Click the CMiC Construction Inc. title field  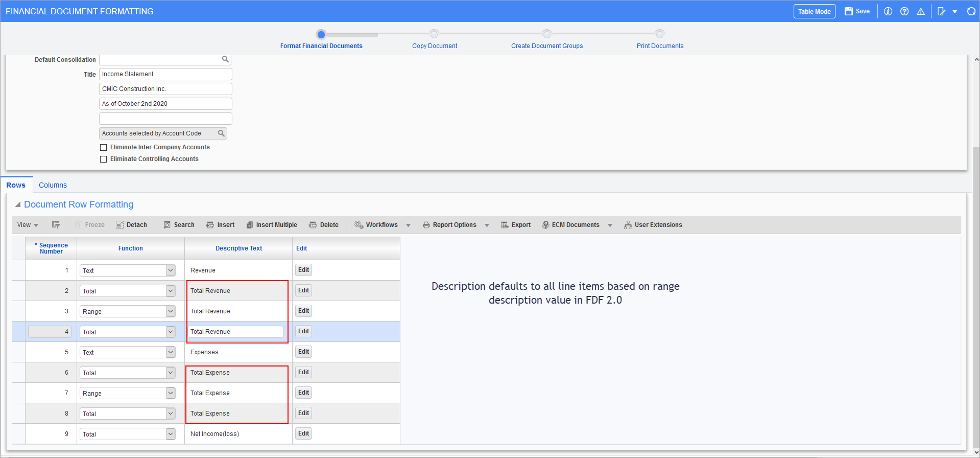pos(165,89)
